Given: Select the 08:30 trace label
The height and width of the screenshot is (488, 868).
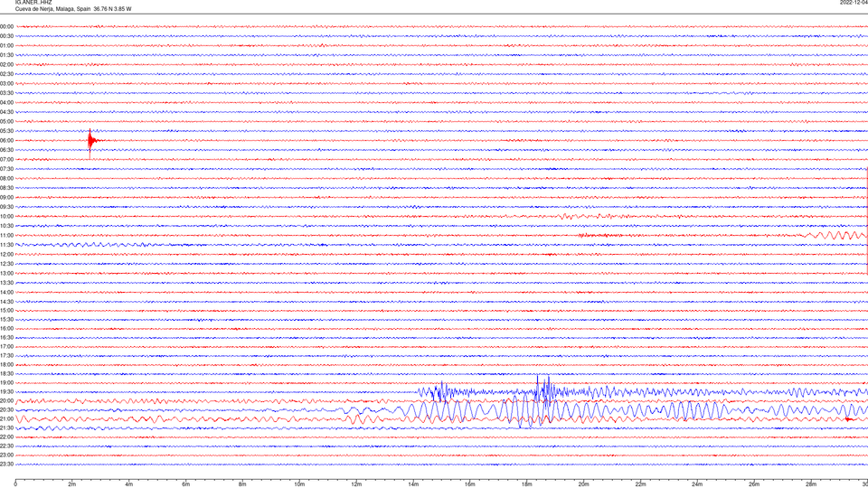Looking at the screenshot, I should 6,188.
